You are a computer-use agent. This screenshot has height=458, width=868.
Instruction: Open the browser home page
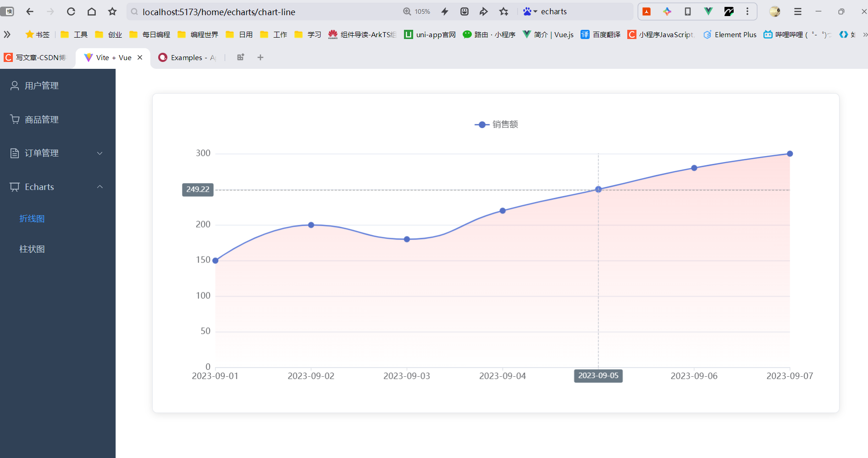pyautogui.click(x=92, y=11)
